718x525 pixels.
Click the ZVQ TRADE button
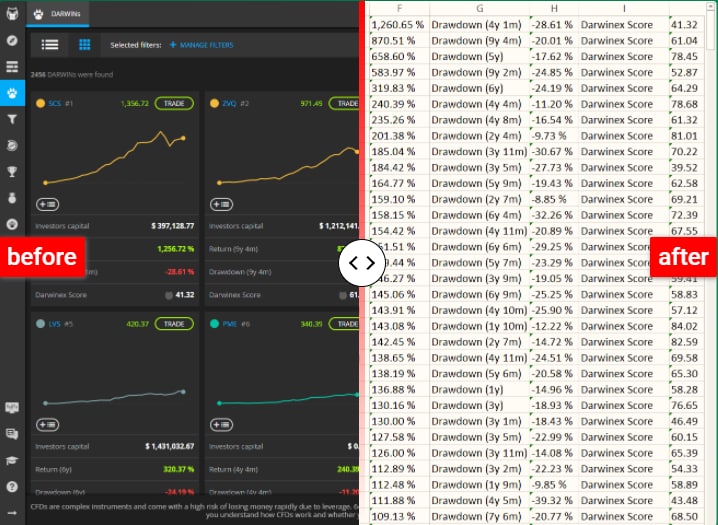[344, 103]
